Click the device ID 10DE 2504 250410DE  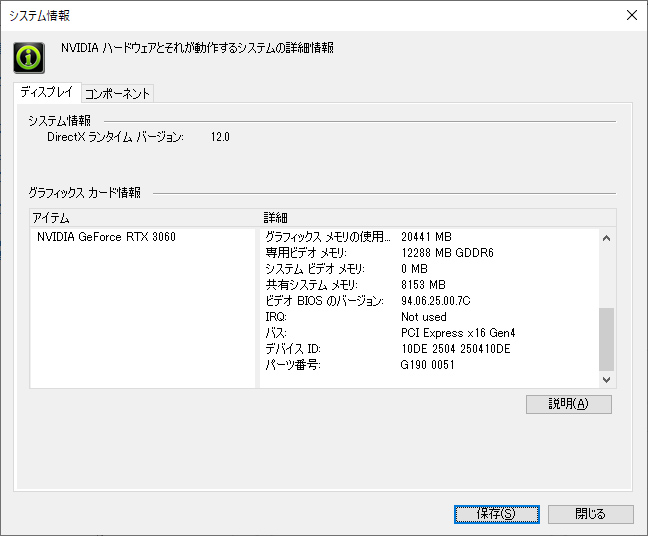click(455, 349)
